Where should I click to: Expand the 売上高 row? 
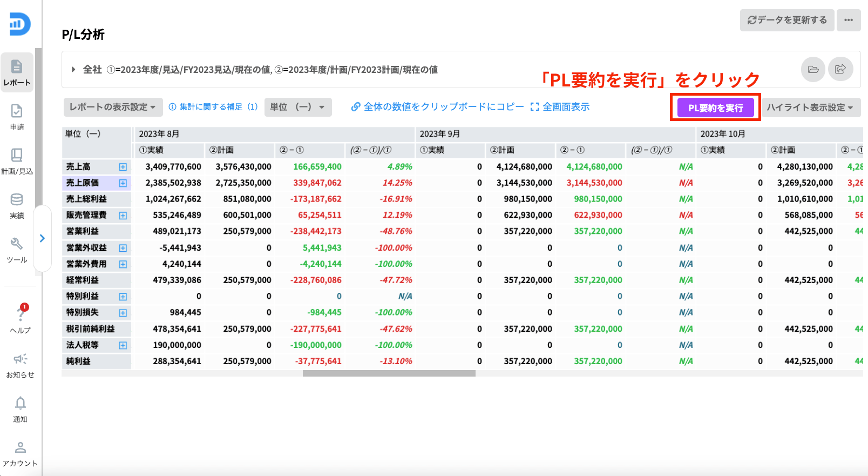point(123,167)
